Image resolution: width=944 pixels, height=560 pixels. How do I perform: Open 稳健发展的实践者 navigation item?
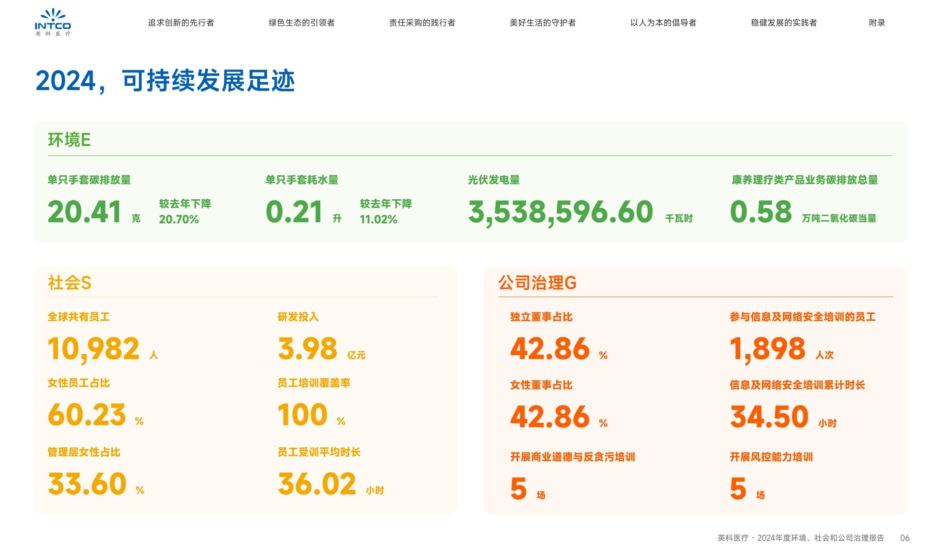[784, 23]
